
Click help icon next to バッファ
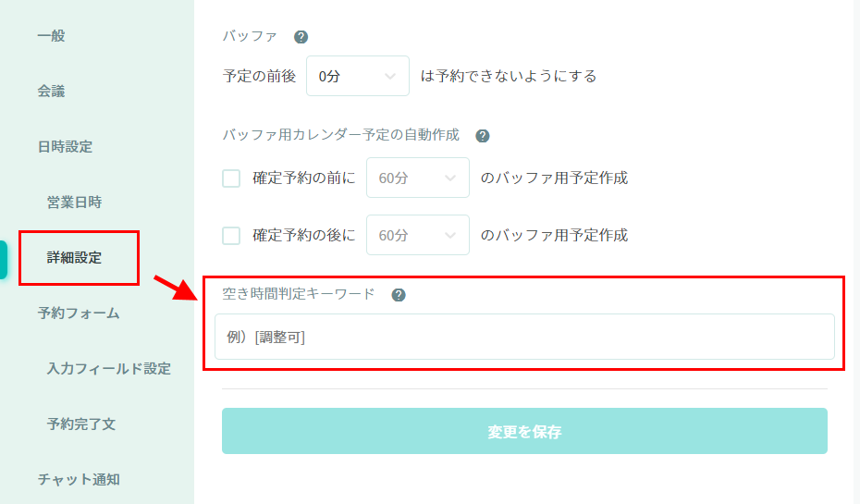[301, 37]
